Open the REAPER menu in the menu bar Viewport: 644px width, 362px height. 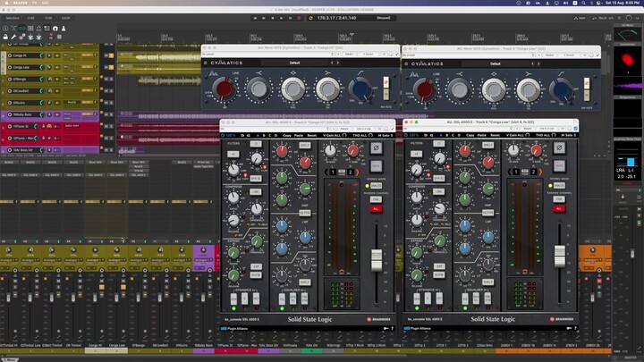tap(20, 3)
